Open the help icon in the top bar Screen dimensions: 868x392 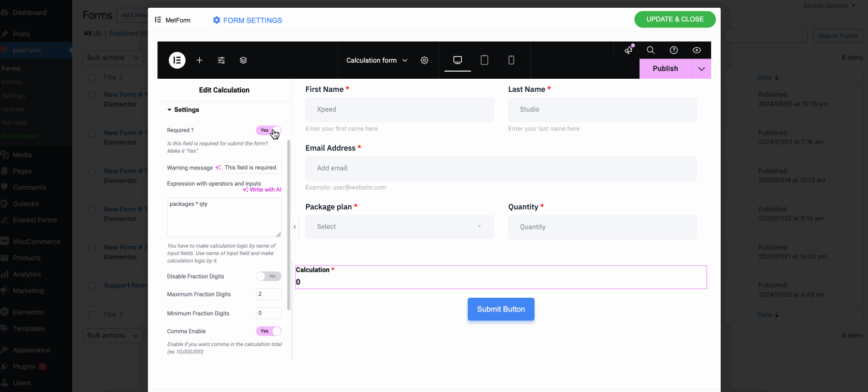(674, 50)
